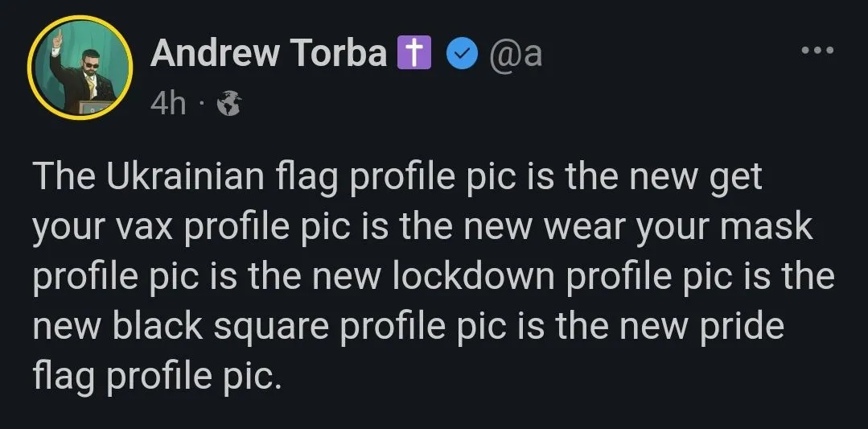
Task: Click the globe public visibility icon
Action: pyautogui.click(x=229, y=104)
